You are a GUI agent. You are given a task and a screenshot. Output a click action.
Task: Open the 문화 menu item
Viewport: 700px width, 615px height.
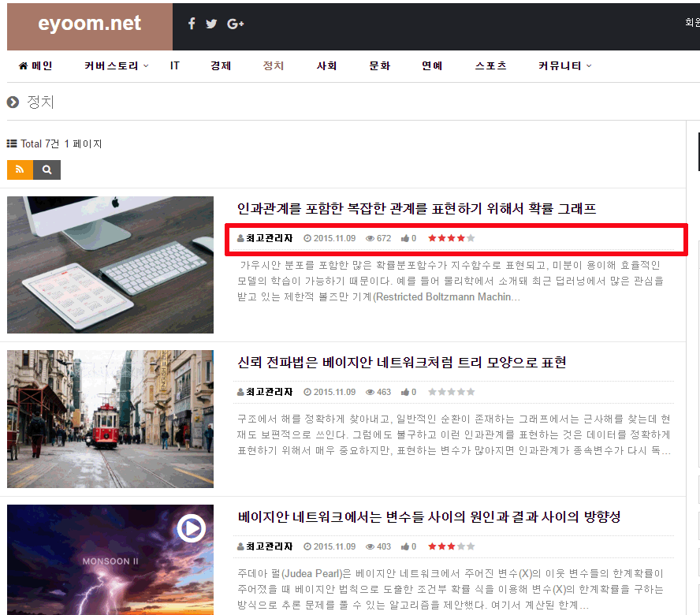(x=380, y=66)
